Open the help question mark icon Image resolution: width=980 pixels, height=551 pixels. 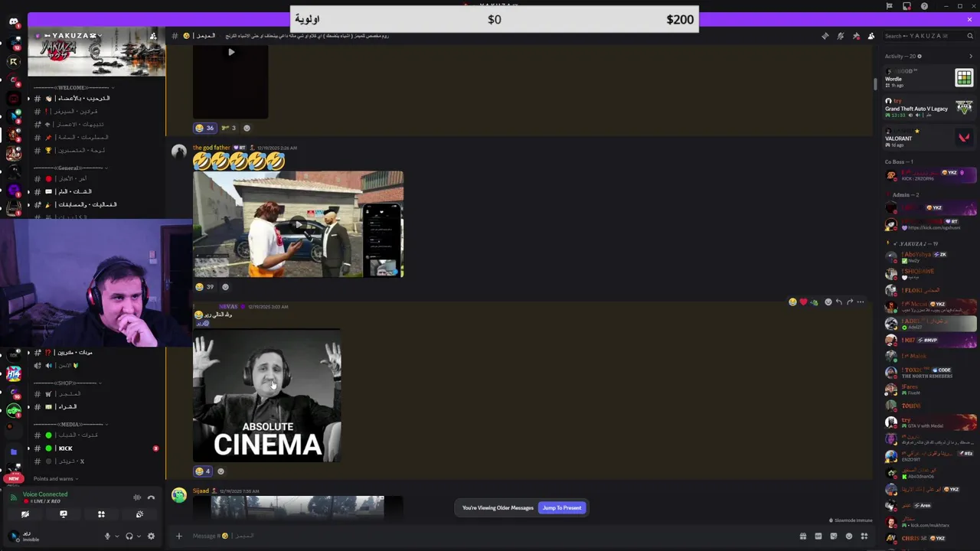924,6
